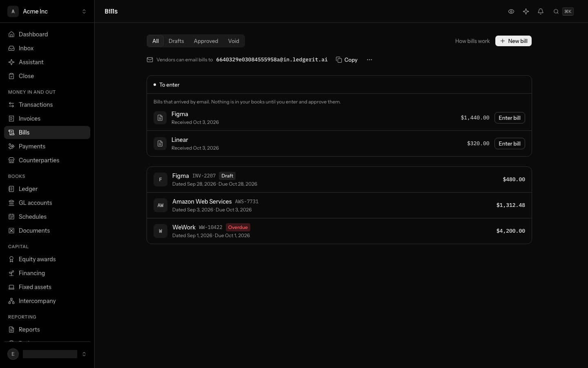Open the How bills work link
Image resolution: width=588 pixels, height=368 pixels.
click(472, 41)
